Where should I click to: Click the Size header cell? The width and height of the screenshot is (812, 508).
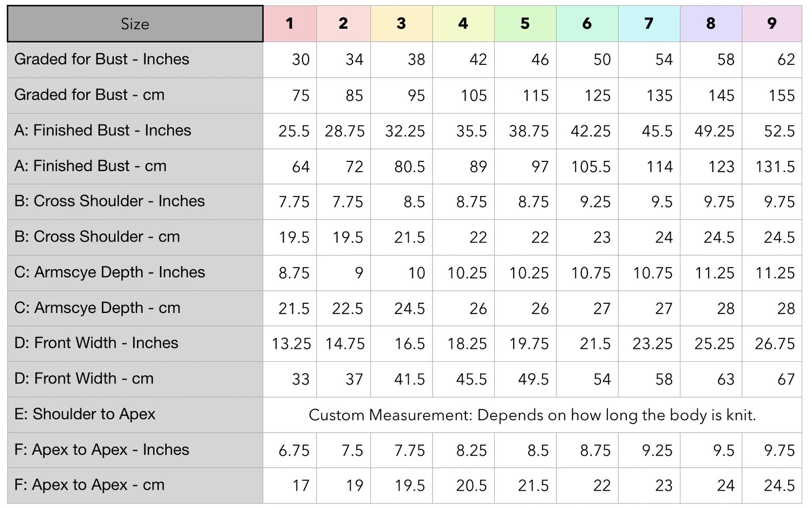(135, 24)
